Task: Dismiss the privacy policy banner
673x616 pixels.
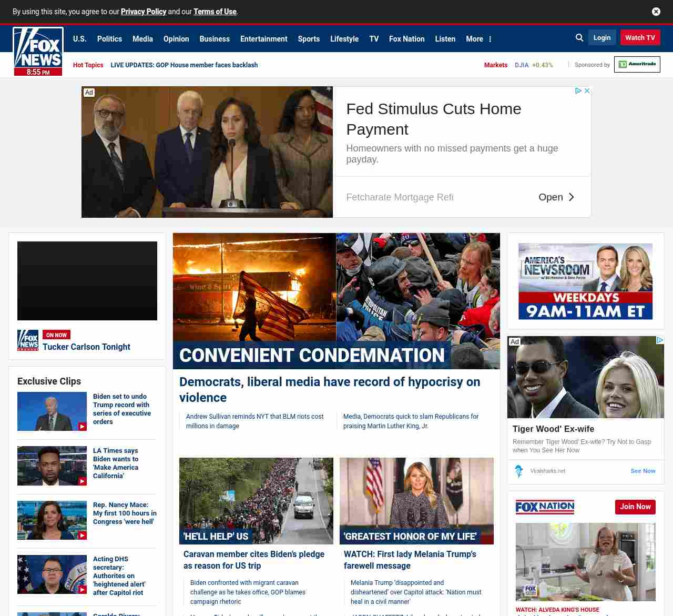Action: point(656,12)
